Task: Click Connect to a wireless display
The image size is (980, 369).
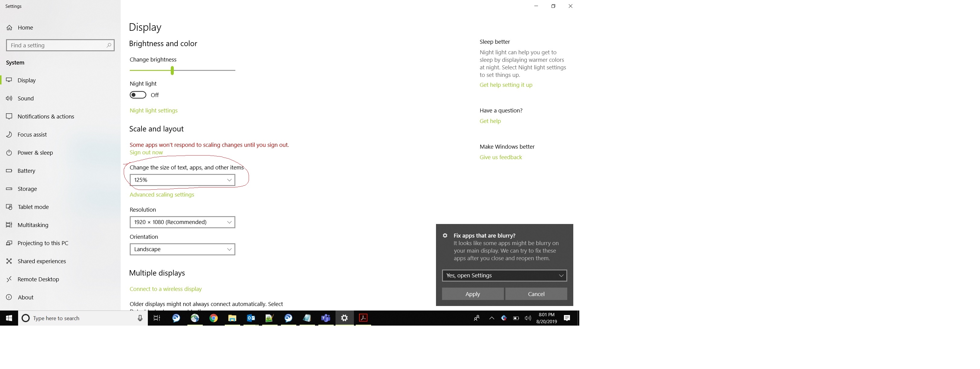Action: click(165, 289)
